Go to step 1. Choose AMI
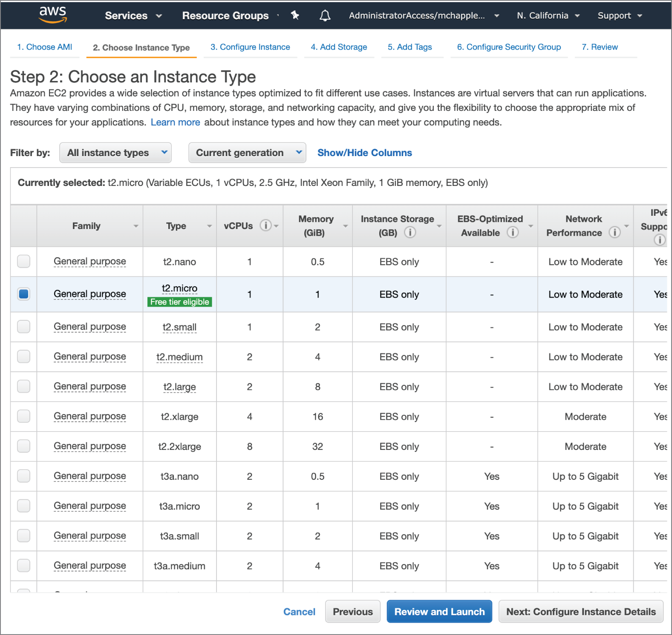672x635 pixels. click(45, 47)
